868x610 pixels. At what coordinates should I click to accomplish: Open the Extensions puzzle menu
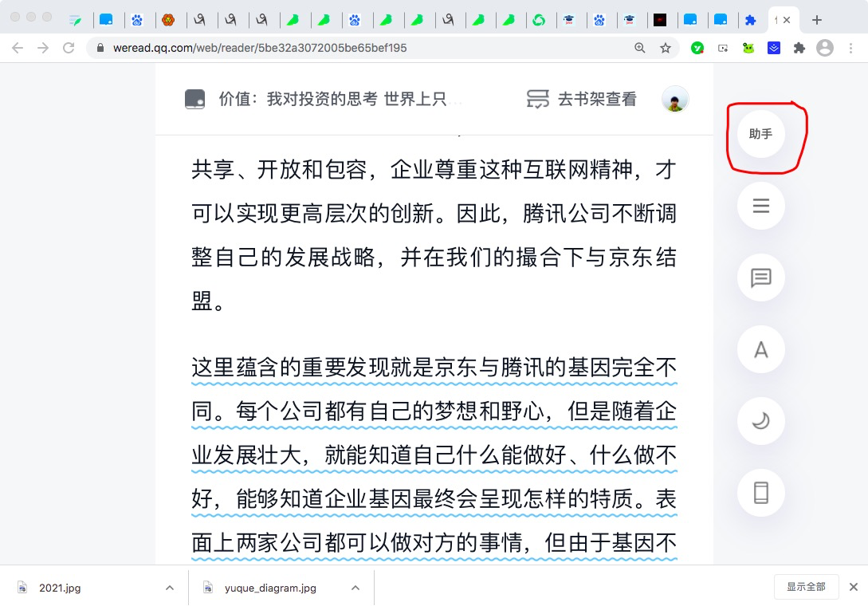click(799, 48)
